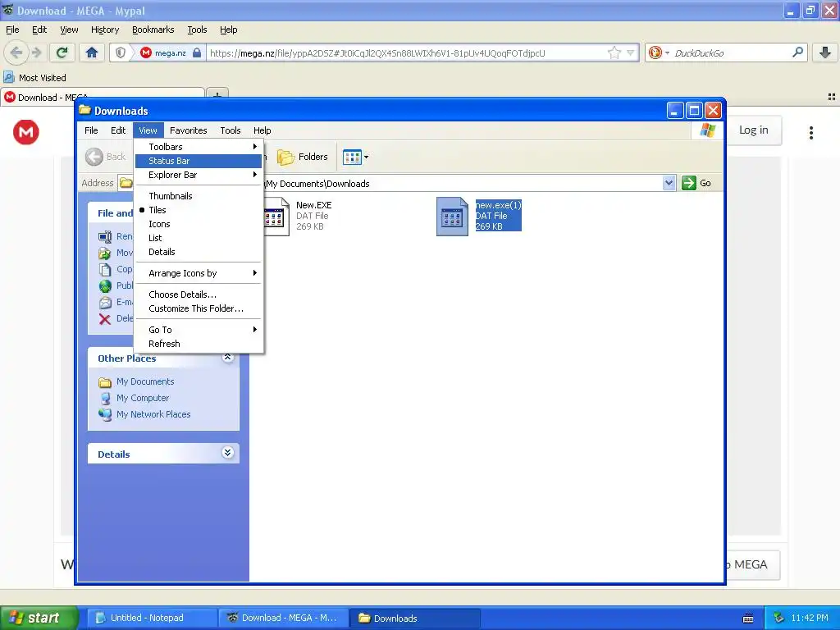The image size is (840, 630).
Task: Click the Move file icon
Action: point(105,253)
